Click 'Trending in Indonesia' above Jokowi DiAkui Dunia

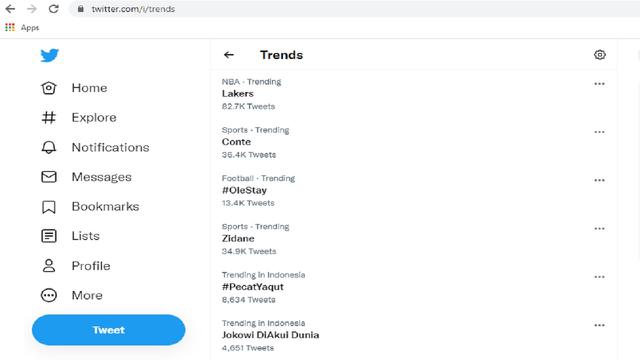pos(263,323)
